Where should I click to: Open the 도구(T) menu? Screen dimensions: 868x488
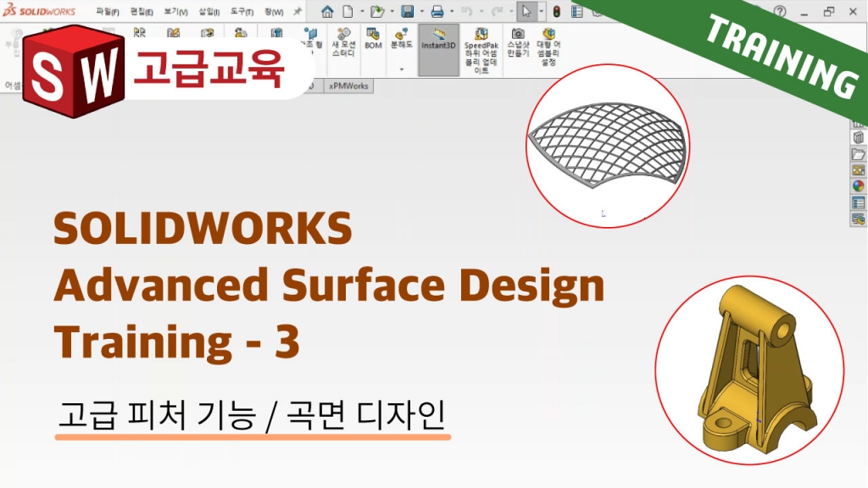(x=242, y=12)
